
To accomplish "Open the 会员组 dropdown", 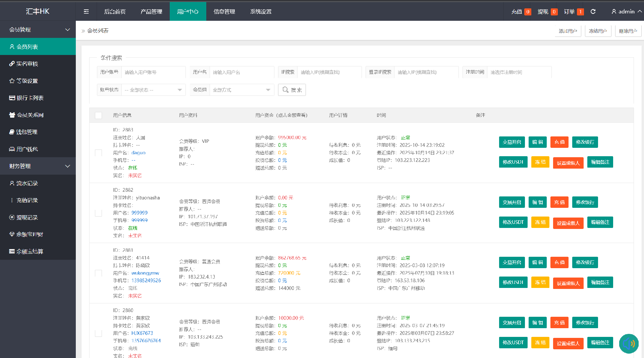I will tap(241, 90).
